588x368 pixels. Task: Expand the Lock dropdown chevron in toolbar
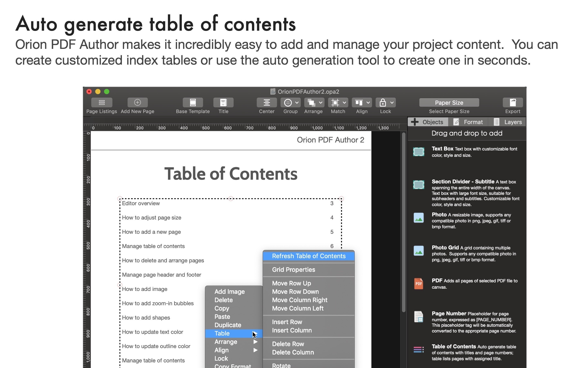(392, 102)
